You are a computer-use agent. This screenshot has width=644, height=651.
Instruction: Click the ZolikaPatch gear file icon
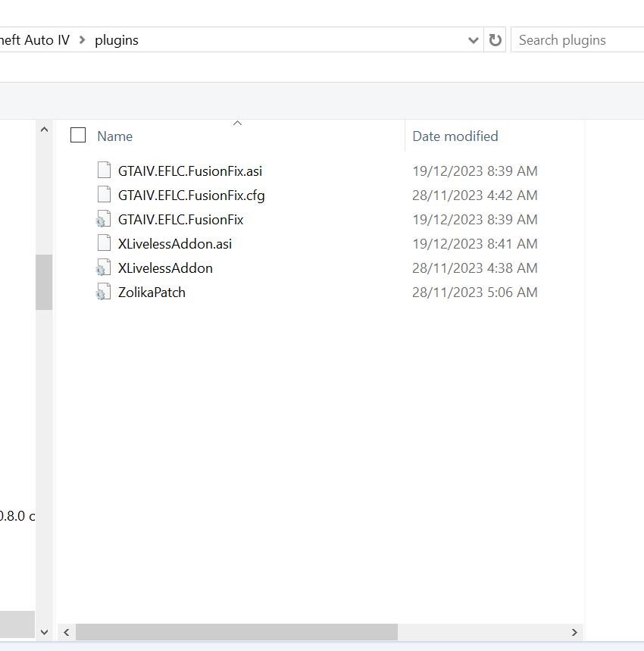pos(103,292)
